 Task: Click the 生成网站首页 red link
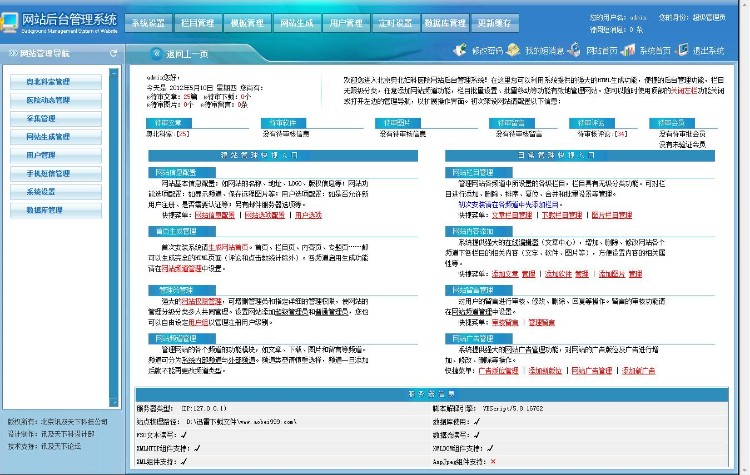tap(228, 248)
